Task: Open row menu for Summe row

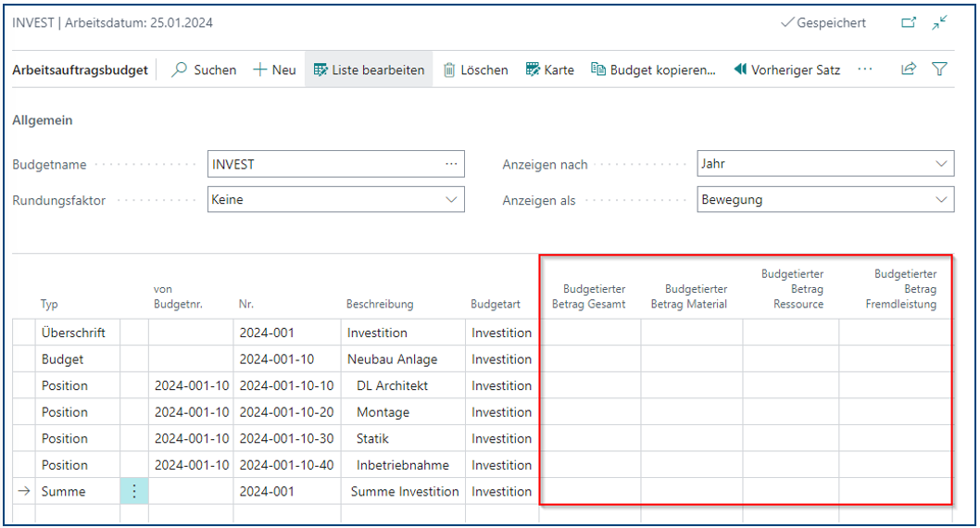Action: point(133,491)
